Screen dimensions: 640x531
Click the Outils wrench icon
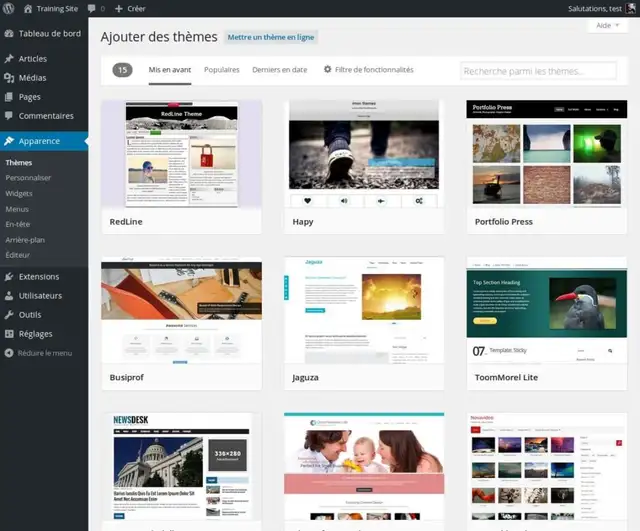[9, 315]
